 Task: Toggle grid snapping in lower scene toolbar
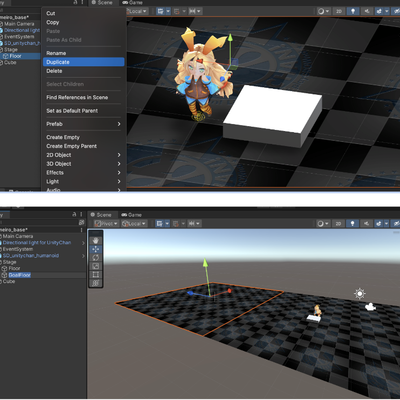(x=176, y=223)
